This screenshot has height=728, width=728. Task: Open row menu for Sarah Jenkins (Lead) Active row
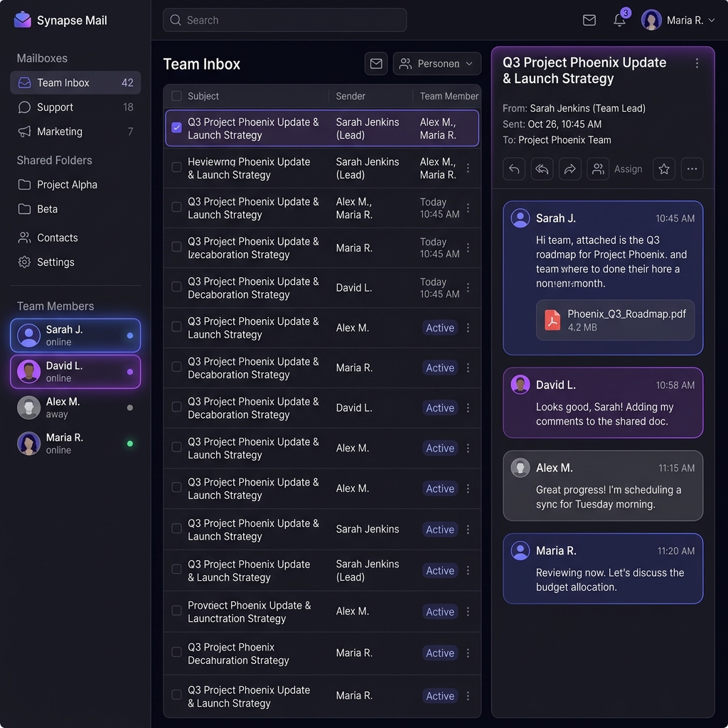pos(468,570)
